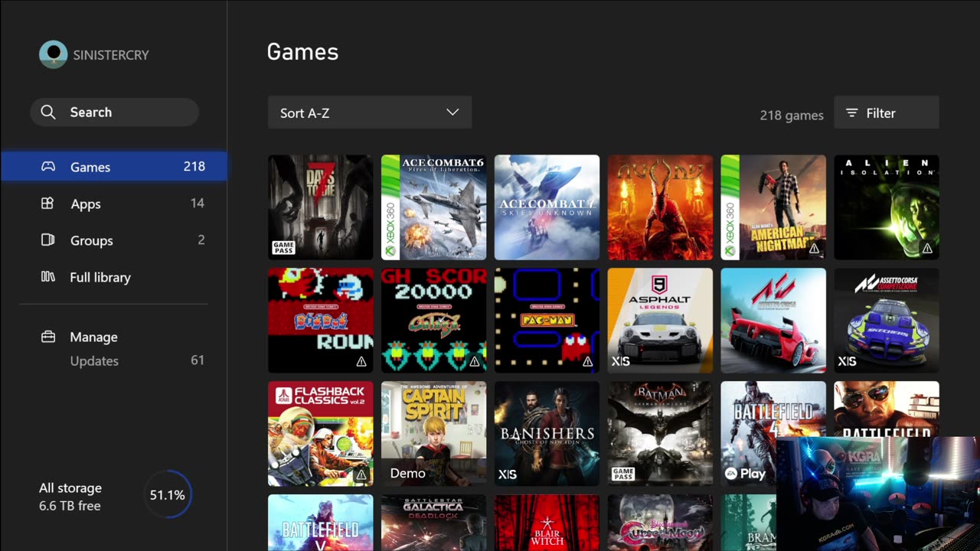980x551 pixels.
Task: Click the warning icon on Dig Dug tile
Action: click(x=361, y=362)
